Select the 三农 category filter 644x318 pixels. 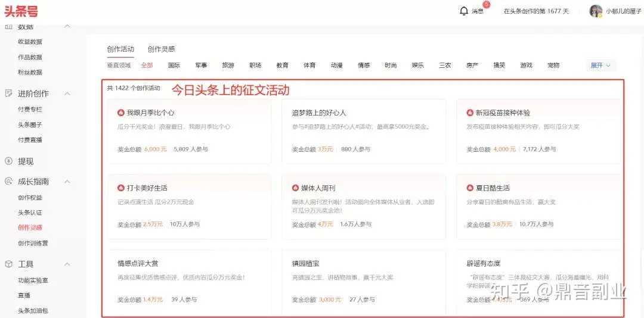coord(445,66)
